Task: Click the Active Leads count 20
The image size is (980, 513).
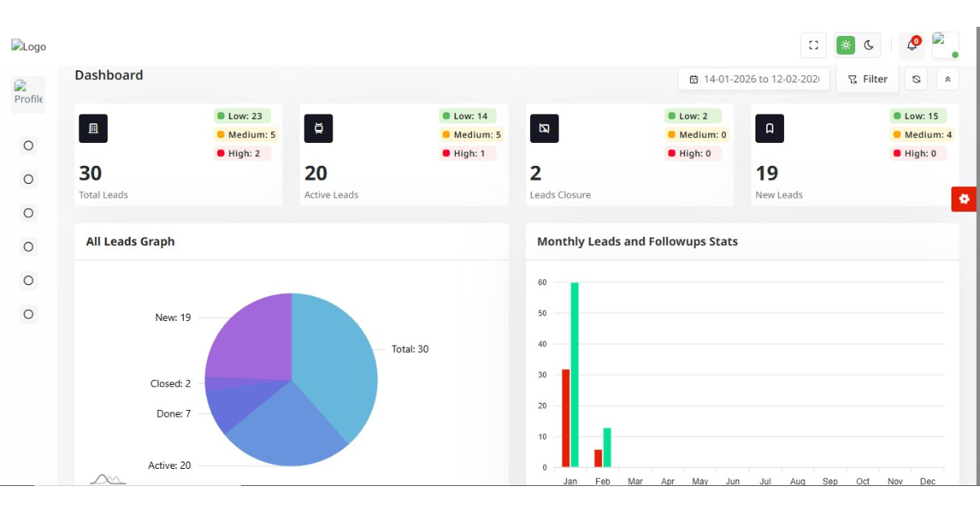Action: pos(316,173)
